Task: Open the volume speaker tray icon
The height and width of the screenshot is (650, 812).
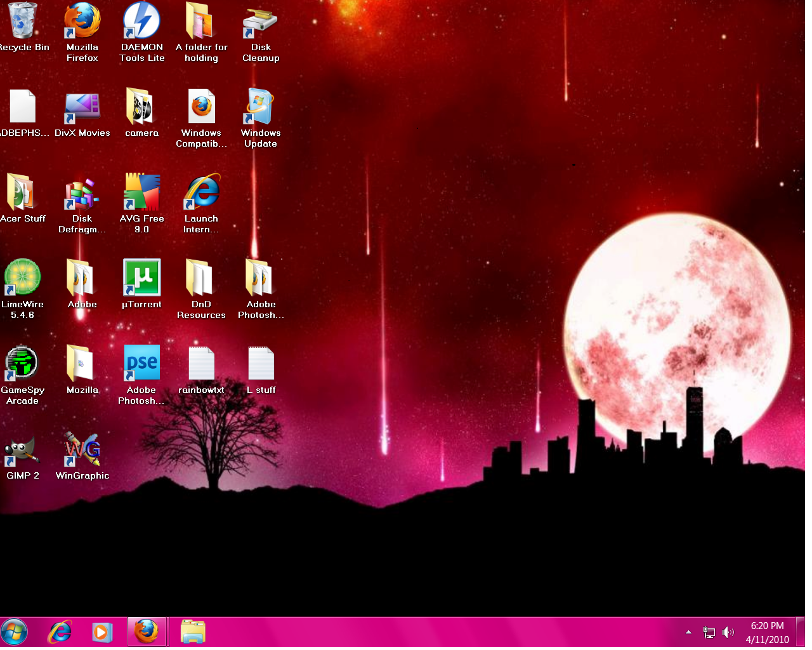Action: (x=728, y=632)
